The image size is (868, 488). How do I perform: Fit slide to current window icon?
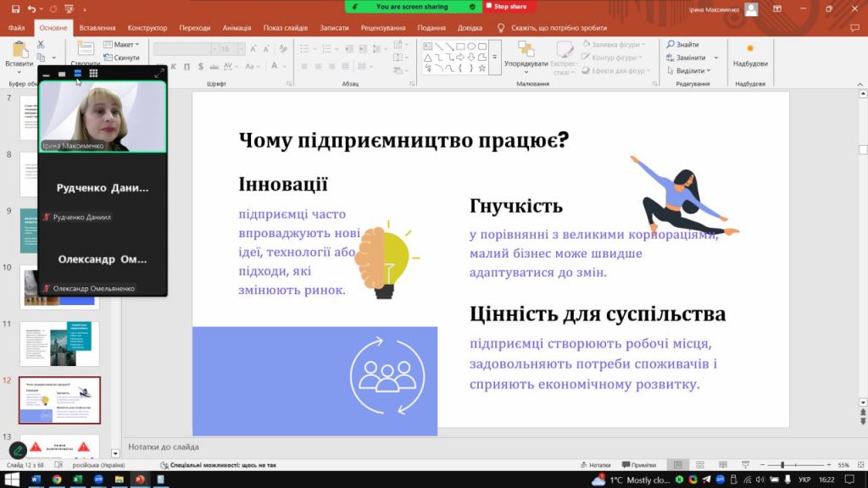(x=858, y=465)
